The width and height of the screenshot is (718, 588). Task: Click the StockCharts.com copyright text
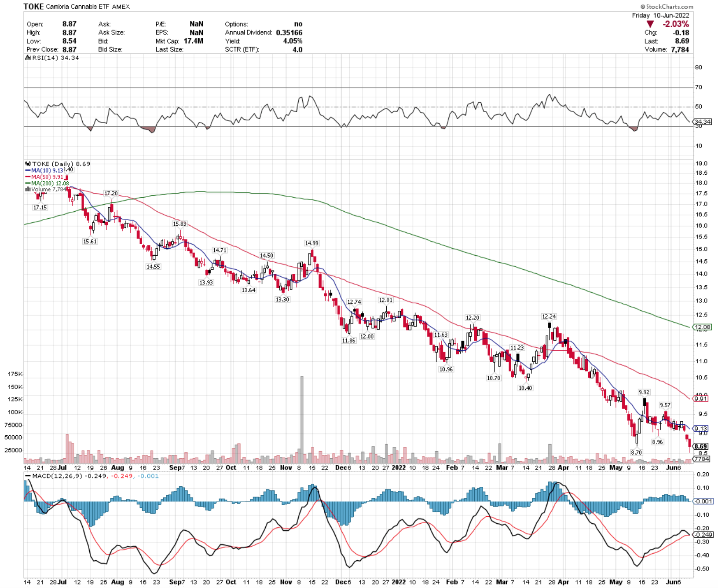coord(667,7)
